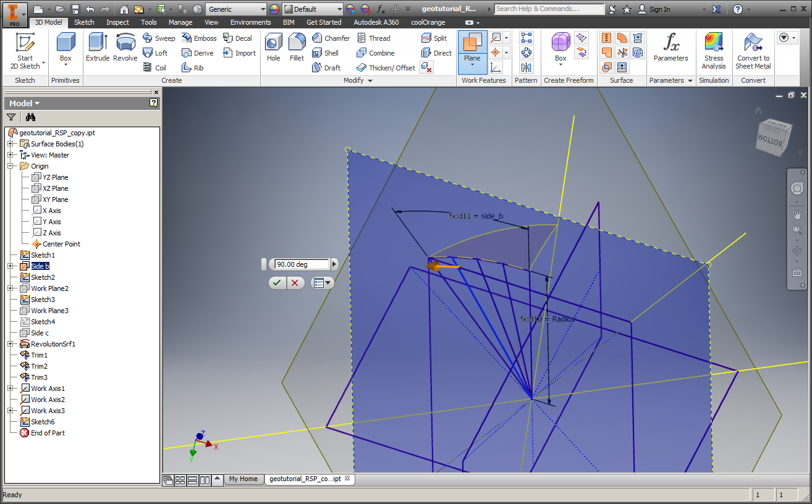The width and height of the screenshot is (812, 504).
Task: Click the Import tool
Action: point(239,53)
